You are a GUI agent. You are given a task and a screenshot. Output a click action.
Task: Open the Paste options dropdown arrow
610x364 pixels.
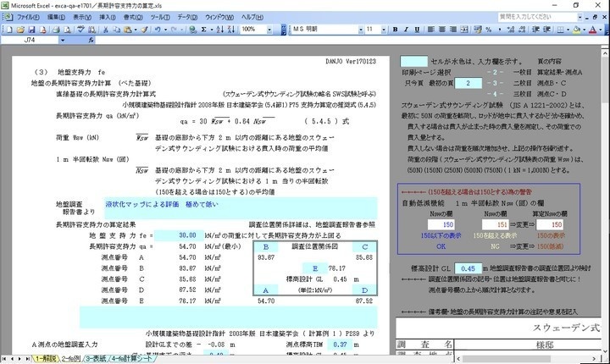136,30
